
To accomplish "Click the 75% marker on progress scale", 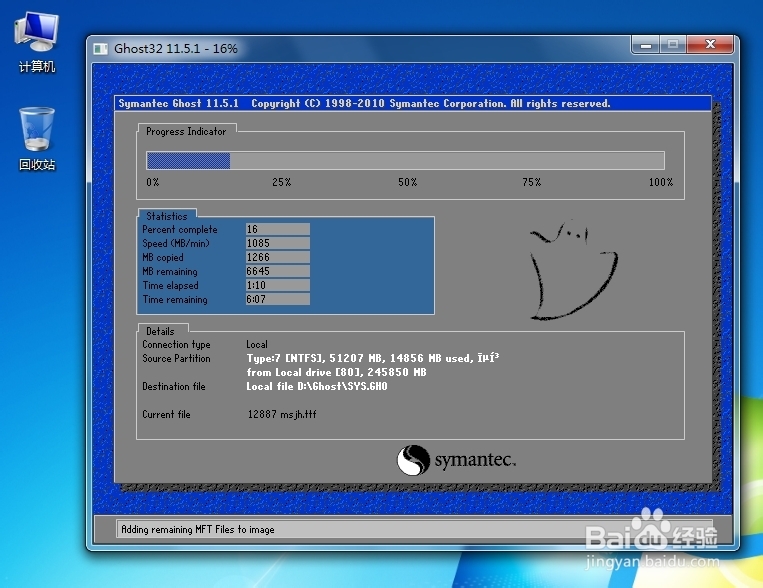I will click(x=532, y=182).
